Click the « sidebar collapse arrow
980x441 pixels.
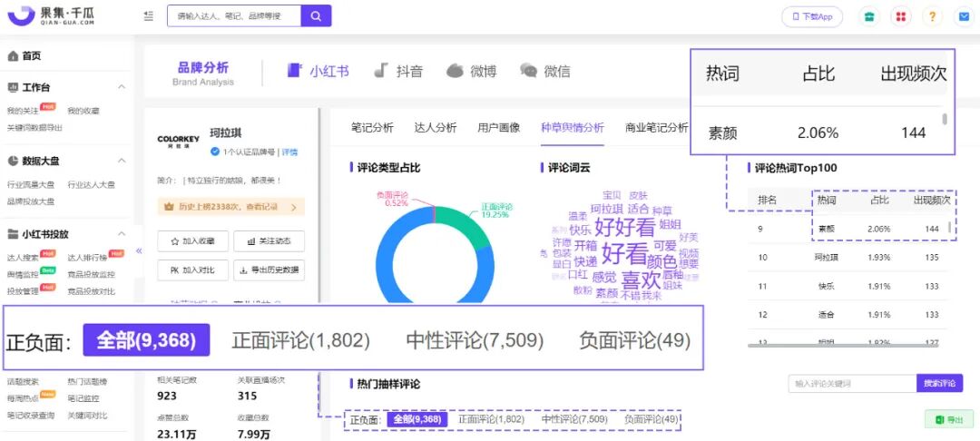coord(139,250)
